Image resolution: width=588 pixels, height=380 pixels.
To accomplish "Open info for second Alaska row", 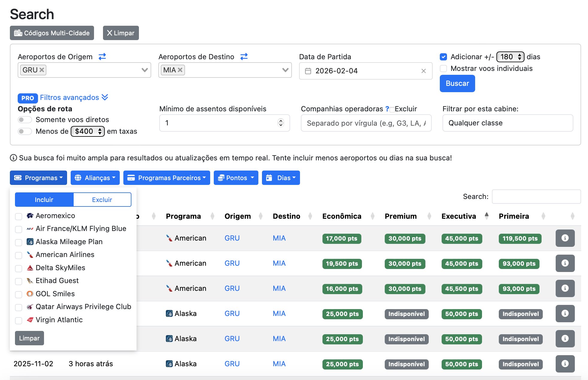I will [x=565, y=339].
